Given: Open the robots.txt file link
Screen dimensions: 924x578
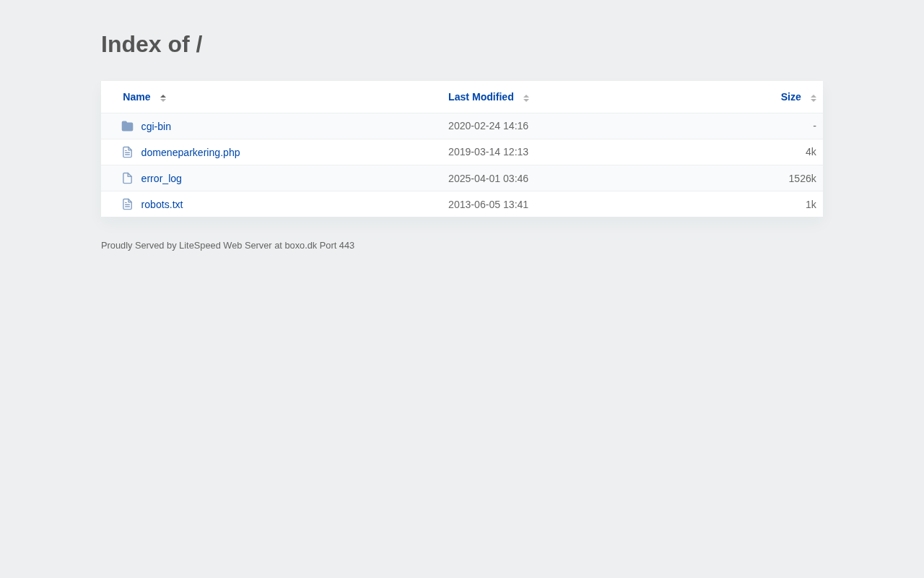Looking at the screenshot, I should tap(162, 204).
